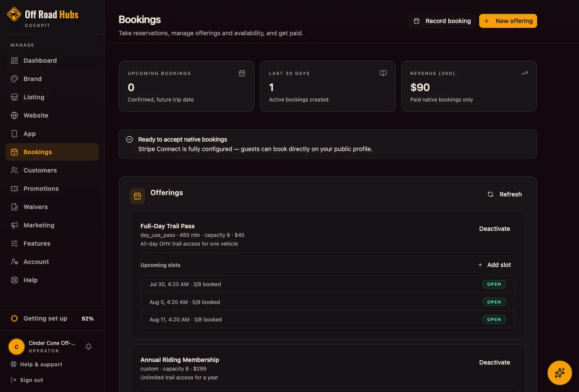Click the book icon on Last 30 Days card
Image resolution: width=579 pixels, height=392 pixels.
pos(383,73)
